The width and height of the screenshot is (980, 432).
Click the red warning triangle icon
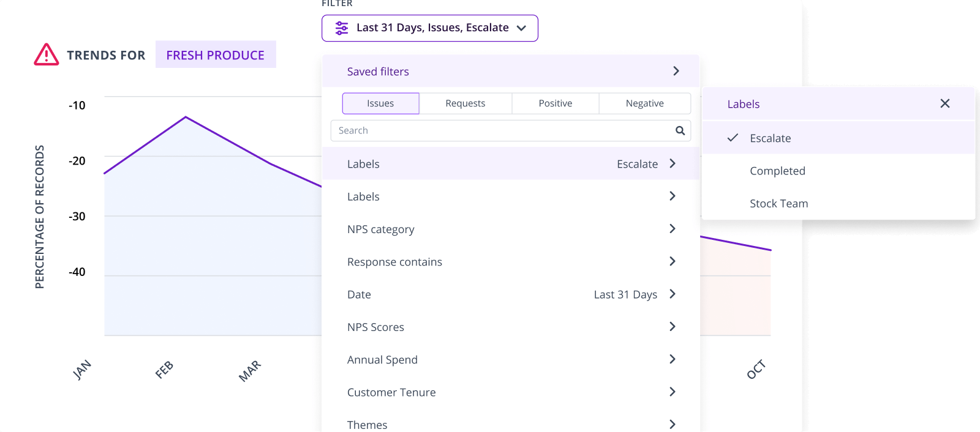coord(47,54)
